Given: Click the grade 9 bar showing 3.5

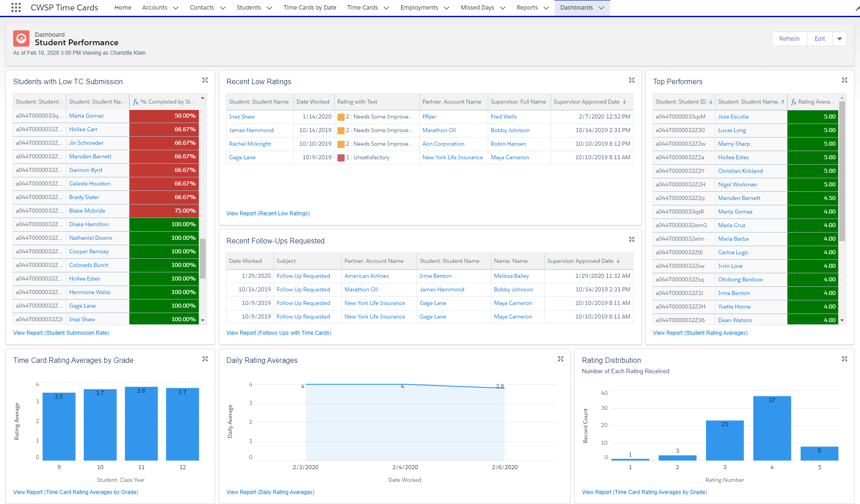Looking at the screenshot, I should 59,427.
